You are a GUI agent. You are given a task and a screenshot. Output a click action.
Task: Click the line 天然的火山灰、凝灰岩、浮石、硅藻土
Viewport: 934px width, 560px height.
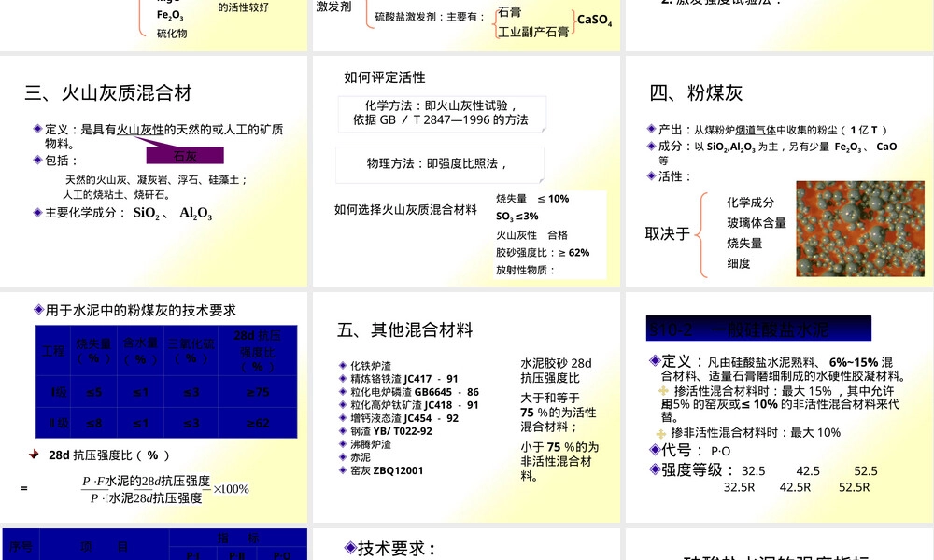156,180
